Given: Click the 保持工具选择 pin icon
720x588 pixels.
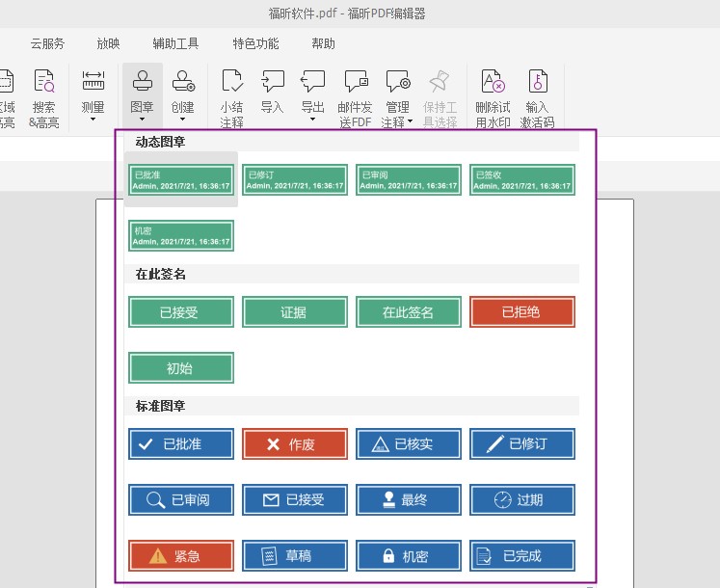Looking at the screenshot, I should pyautogui.click(x=440, y=81).
